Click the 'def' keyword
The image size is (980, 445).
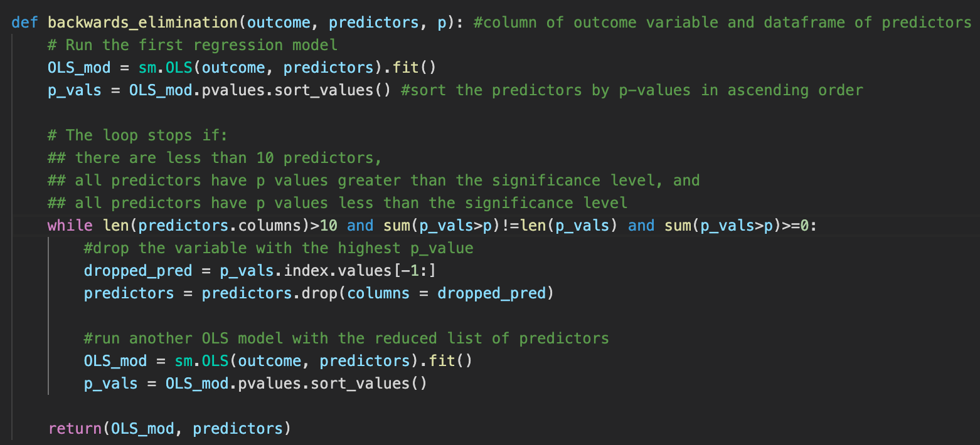tap(24, 23)
